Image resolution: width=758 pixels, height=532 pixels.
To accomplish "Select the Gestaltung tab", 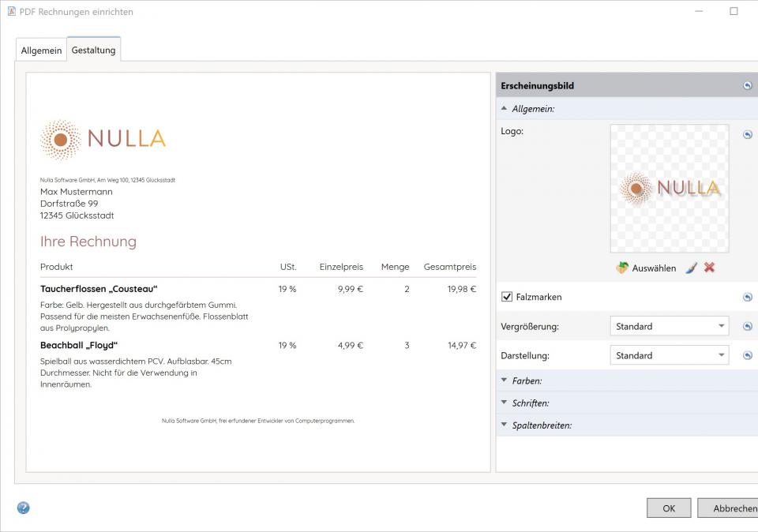I will tap(93, 50).
